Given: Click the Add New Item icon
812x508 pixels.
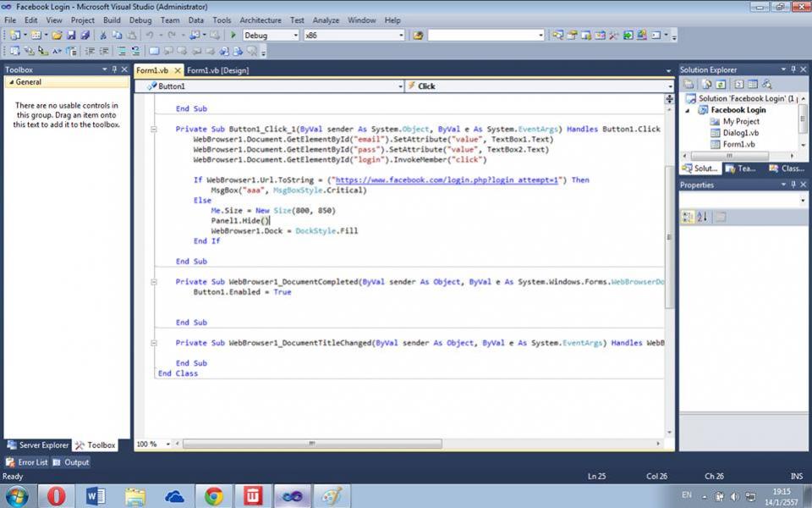Looking at the screenshot, I should coord(36,36).
